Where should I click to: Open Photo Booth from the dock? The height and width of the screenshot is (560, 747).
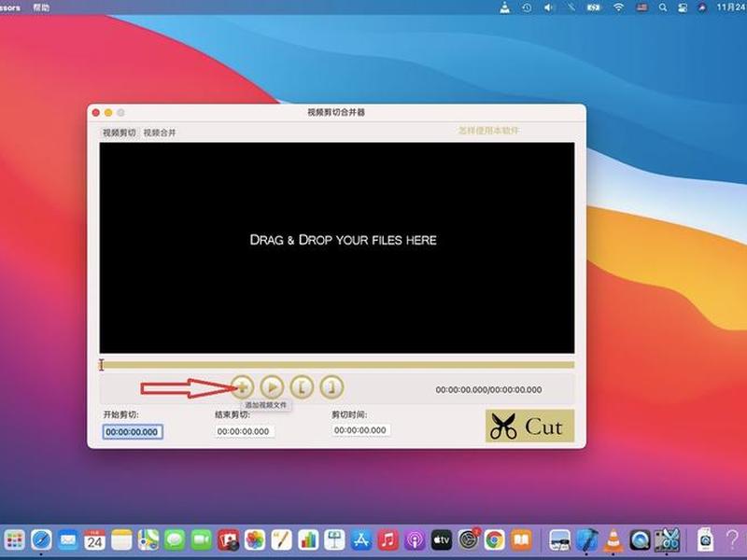[x=228, y=540]
